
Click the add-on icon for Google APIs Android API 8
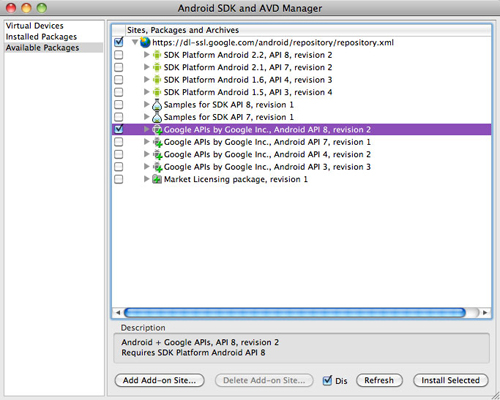click(157, 130)
